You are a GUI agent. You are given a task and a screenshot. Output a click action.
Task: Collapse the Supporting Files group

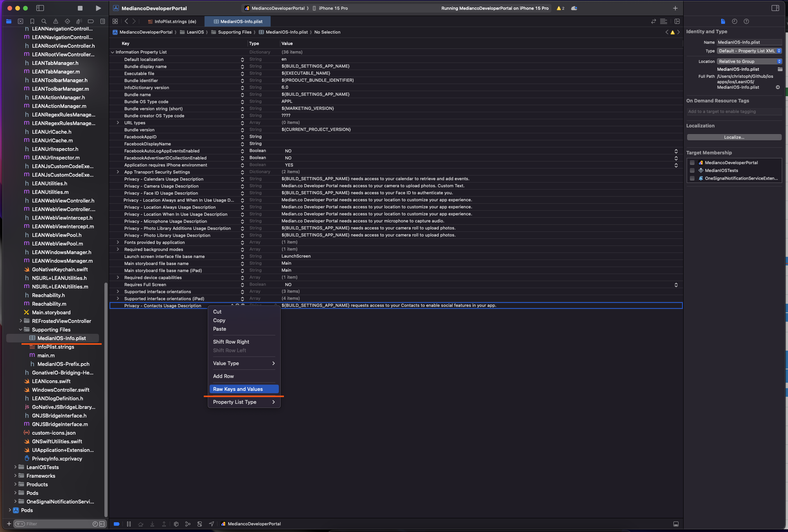(21, 330)
